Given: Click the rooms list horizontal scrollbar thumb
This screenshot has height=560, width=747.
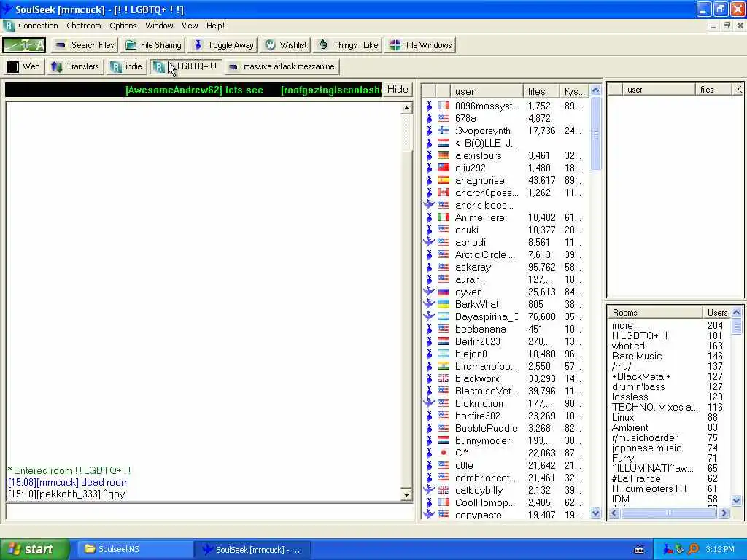Looking at the screenshot, I should (x=668, y=513).
